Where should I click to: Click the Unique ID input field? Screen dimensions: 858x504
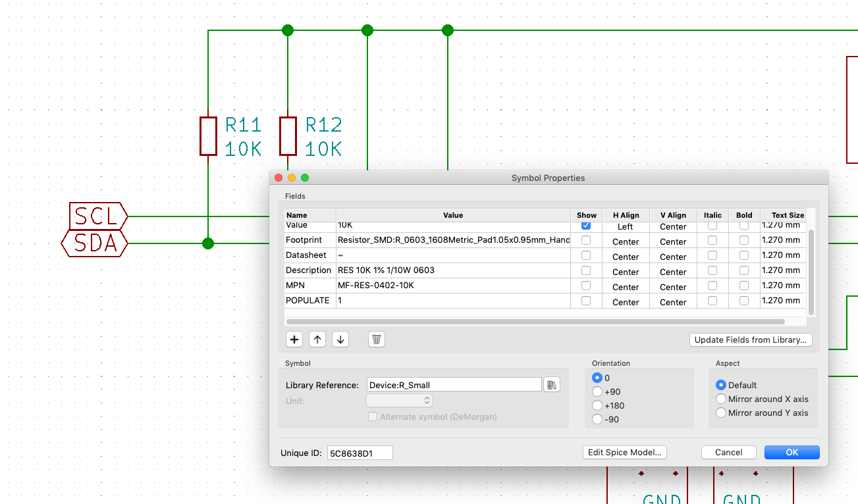(360, 453)
